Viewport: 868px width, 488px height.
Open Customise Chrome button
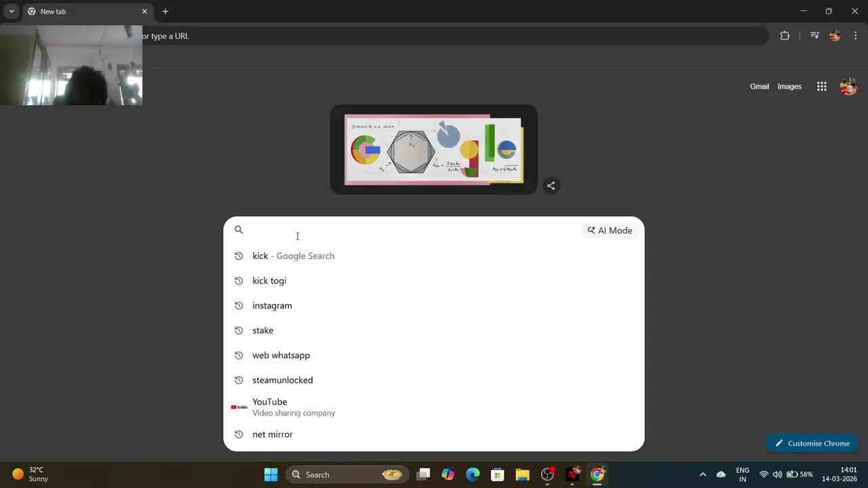(812, 443)
